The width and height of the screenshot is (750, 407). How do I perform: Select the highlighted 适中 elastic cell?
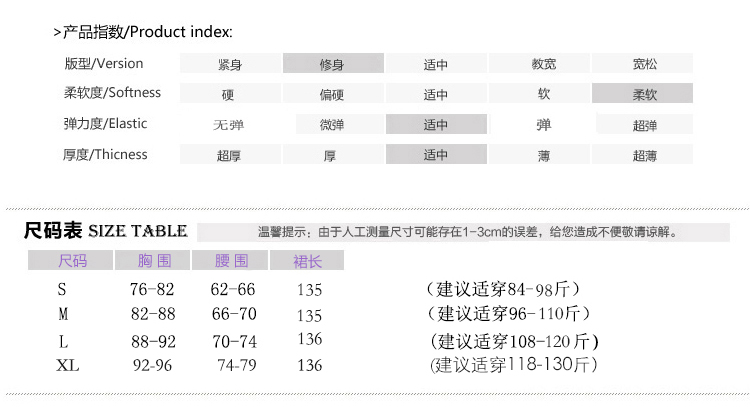coord(436,124)
